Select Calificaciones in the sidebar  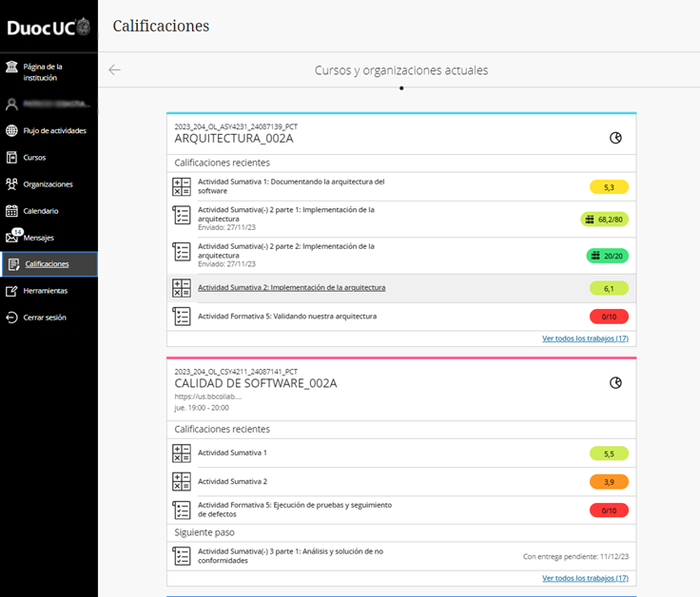pos(49,264)
